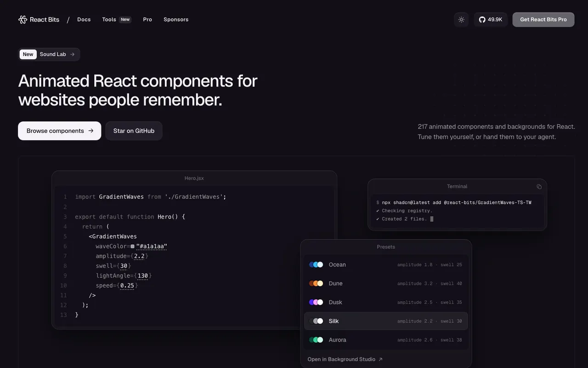Click the "217 animated components" description text

click(496, 132)
